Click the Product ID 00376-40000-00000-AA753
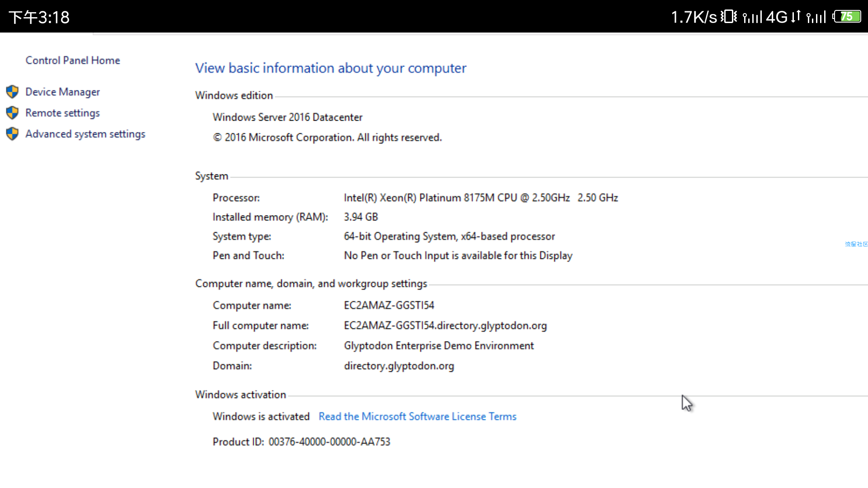Image resolution: width=868 pixels, height=488 pixels. [301, 442]
